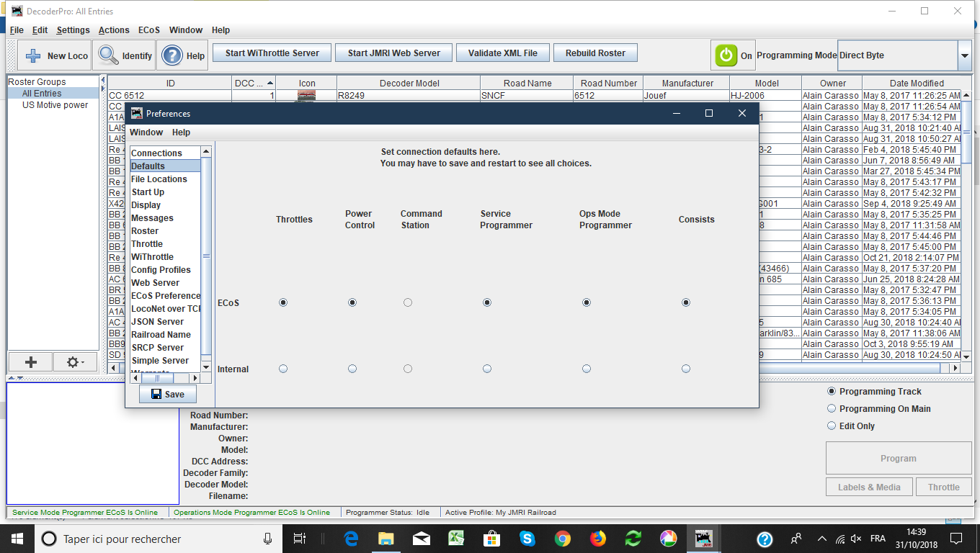Screen dimensions: 980x553
Task: Click the roster table scroll-down arrow
Action: tap(968, 356)
